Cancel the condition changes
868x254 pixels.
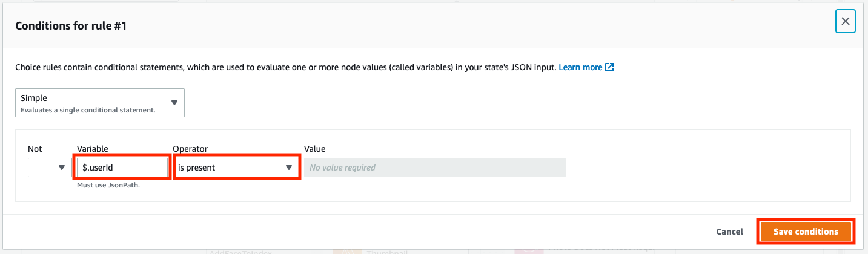pos(729,232)
